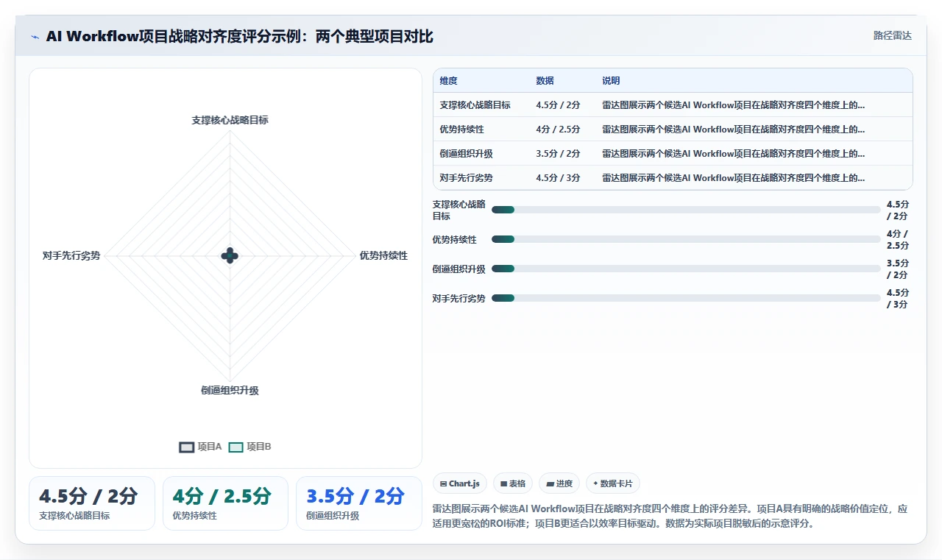Image resolution: width=942 pixels, height=560 pixels.
Task: Open the 4分 / 2.5分 stat card
Action: (x=225, y=503)
